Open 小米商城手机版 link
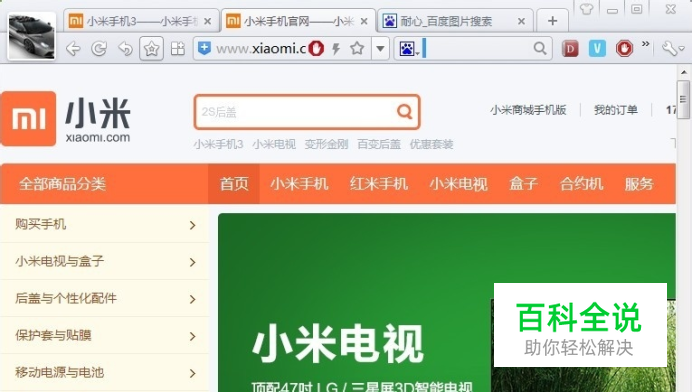This screenshot has height=392, width=692. click(528, 110)
